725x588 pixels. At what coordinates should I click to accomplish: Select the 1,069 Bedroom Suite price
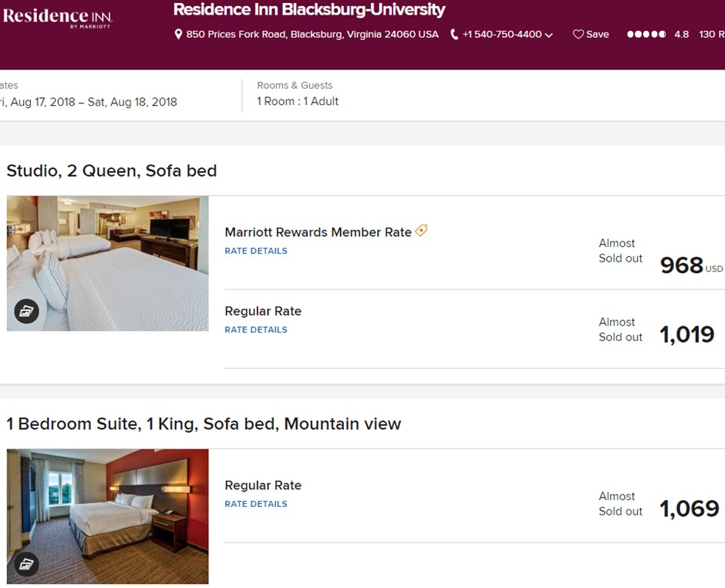[689, 509]
